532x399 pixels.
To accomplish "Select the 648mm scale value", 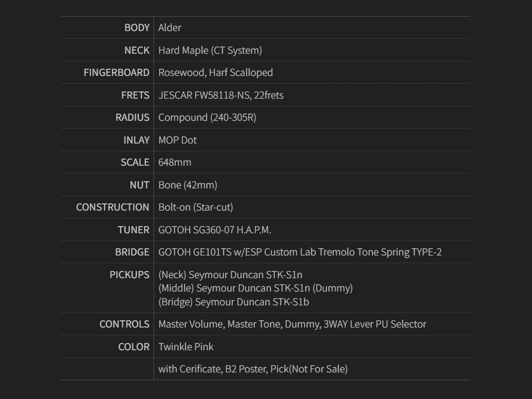I will [175, 162].
